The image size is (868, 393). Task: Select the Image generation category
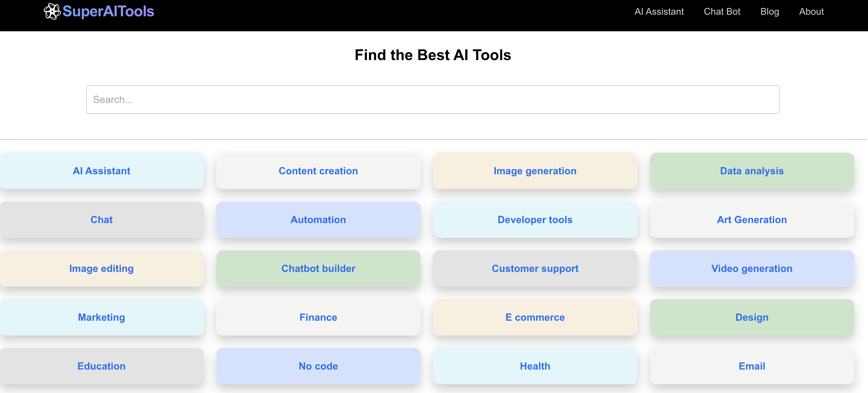coord(535,171)
